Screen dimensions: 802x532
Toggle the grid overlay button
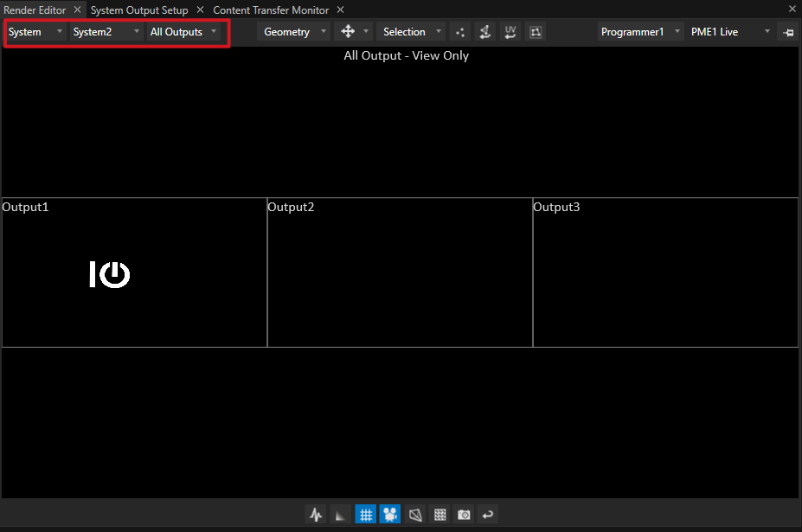(365, 514)
